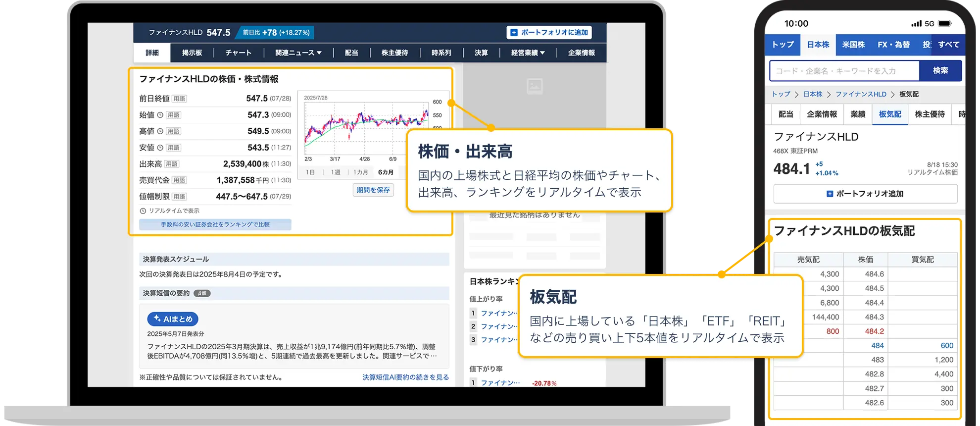This screenshot has width=980, height=426.
Task: Tap the 企業情報 tab on phone
Action: pos(822,114)
